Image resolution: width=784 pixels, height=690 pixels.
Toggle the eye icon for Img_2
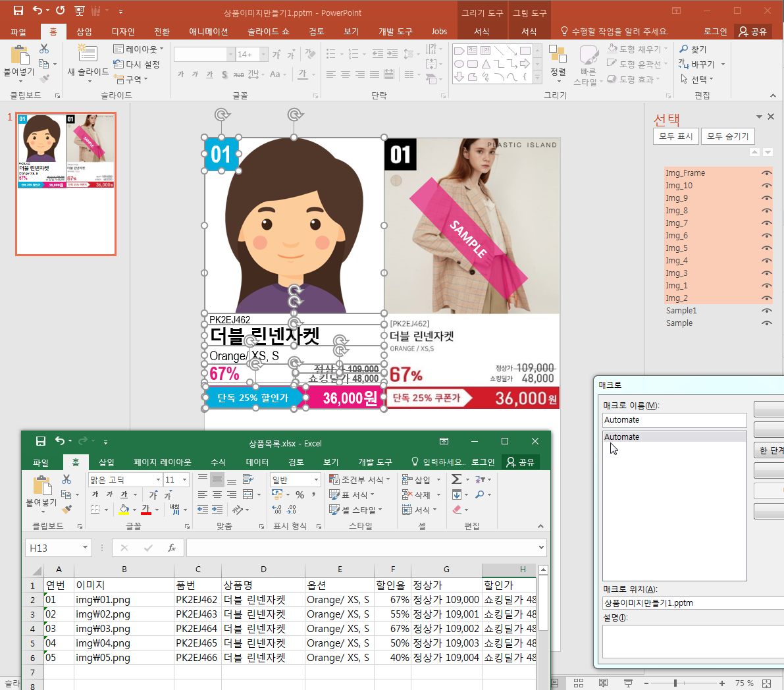coord(766,298)
